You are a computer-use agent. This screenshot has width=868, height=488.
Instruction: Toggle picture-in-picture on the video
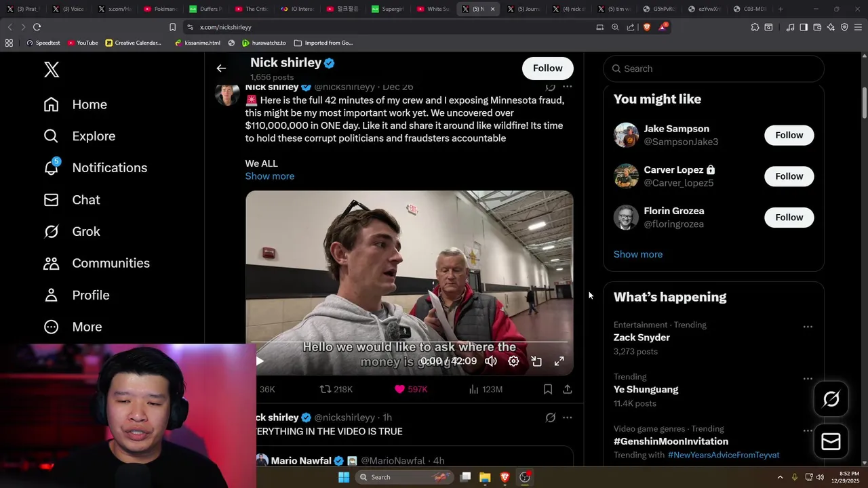point(536,361)
